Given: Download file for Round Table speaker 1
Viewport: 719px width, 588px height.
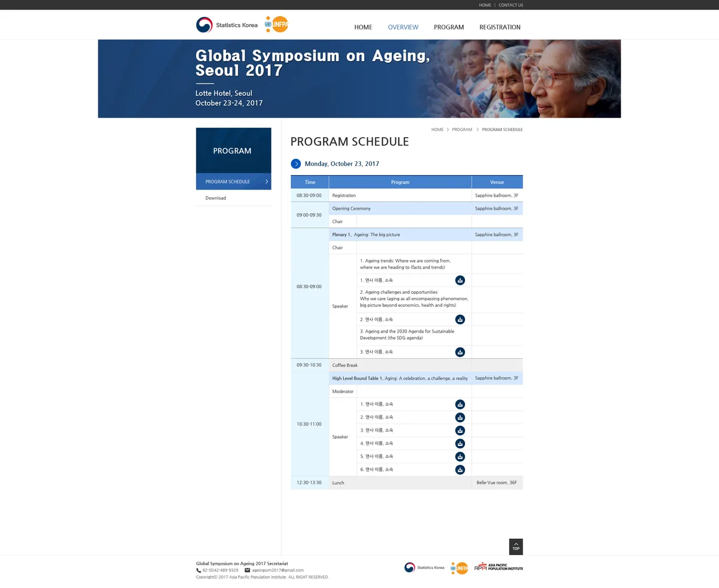Looking at the screenshot, I should tap(460, 405).
